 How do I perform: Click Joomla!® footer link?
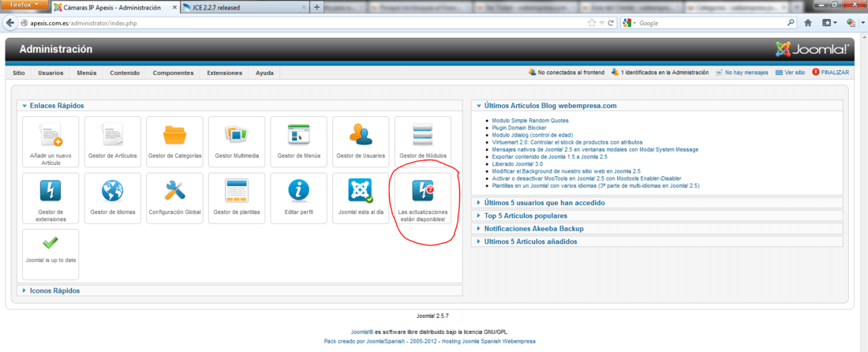(362, 332)
